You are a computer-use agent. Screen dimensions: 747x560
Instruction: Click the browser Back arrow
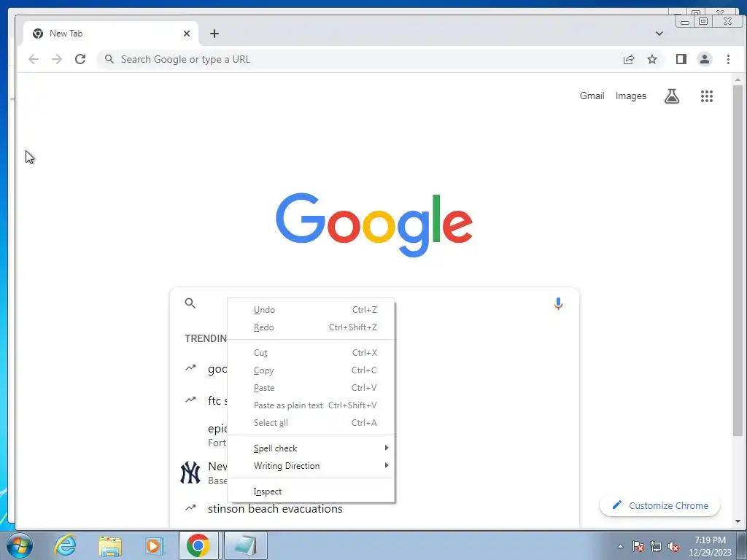coord(34,59)
